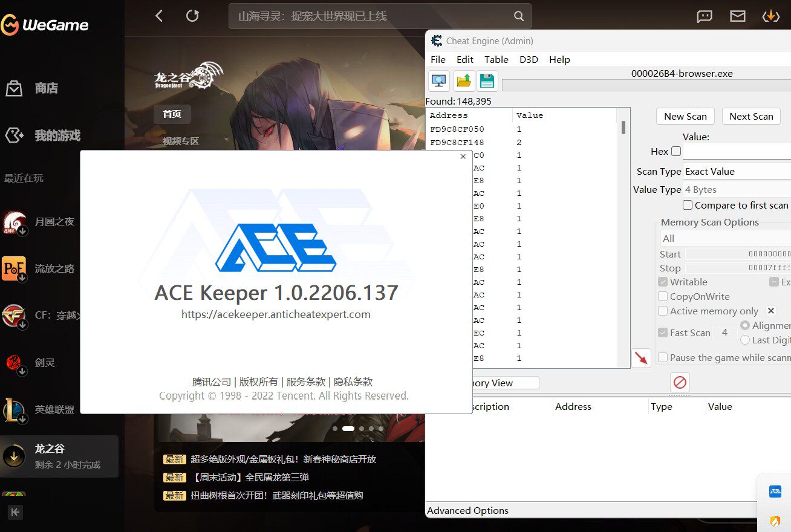Open the 隐私条款 link
This screenshot has width=791, height=532.
click(353, 381)
